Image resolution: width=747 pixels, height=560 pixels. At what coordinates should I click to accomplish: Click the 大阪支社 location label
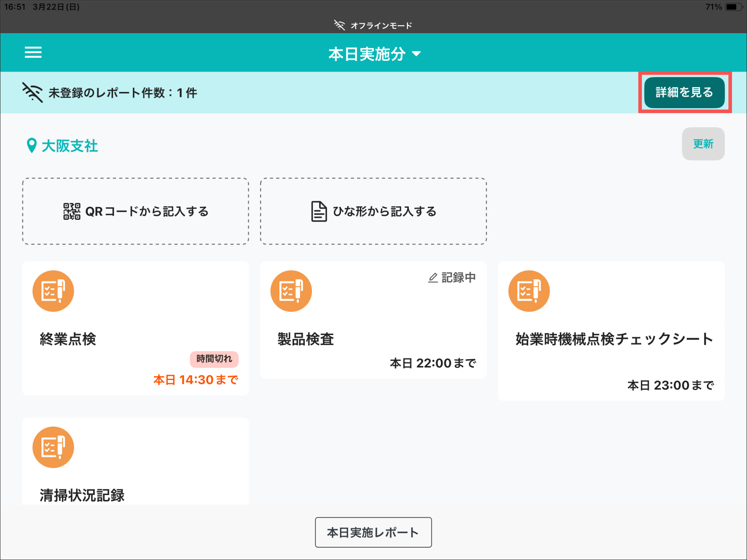70,146
